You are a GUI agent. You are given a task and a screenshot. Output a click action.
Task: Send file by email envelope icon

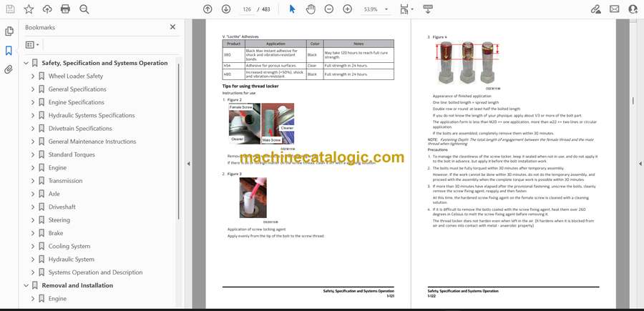click(x=615, y=9)
